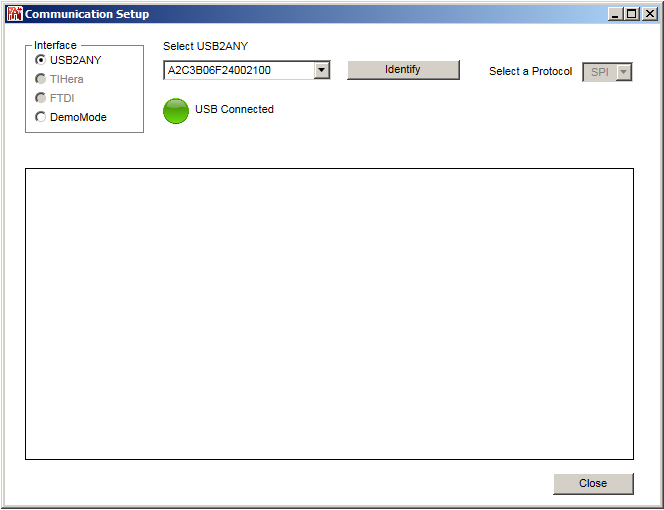Enable DemoMode interface option
664x510 pixels.
[x=40, y=117]
